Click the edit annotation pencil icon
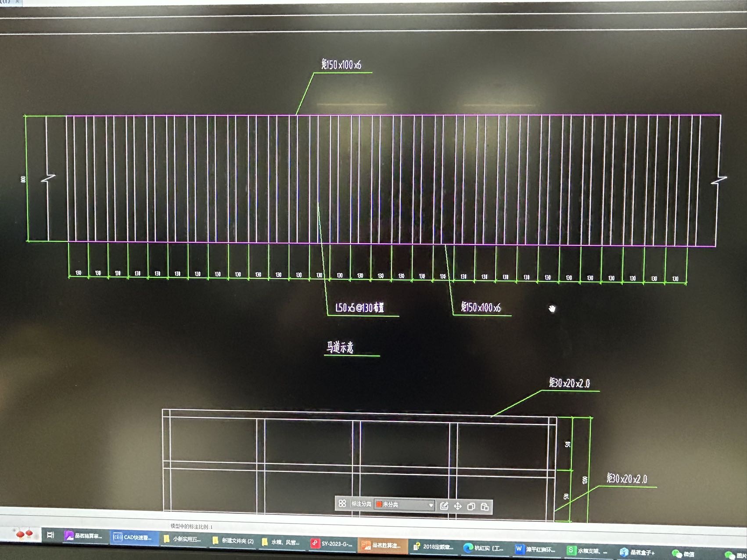This screenshot has width=747, height=560. point(444,506)
